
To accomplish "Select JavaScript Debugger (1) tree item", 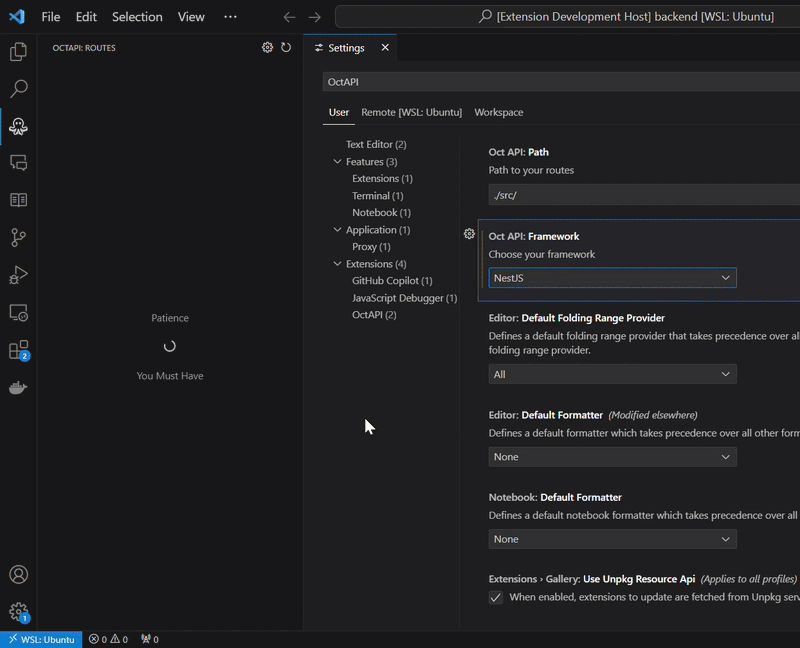I will [x=404, y=298].
